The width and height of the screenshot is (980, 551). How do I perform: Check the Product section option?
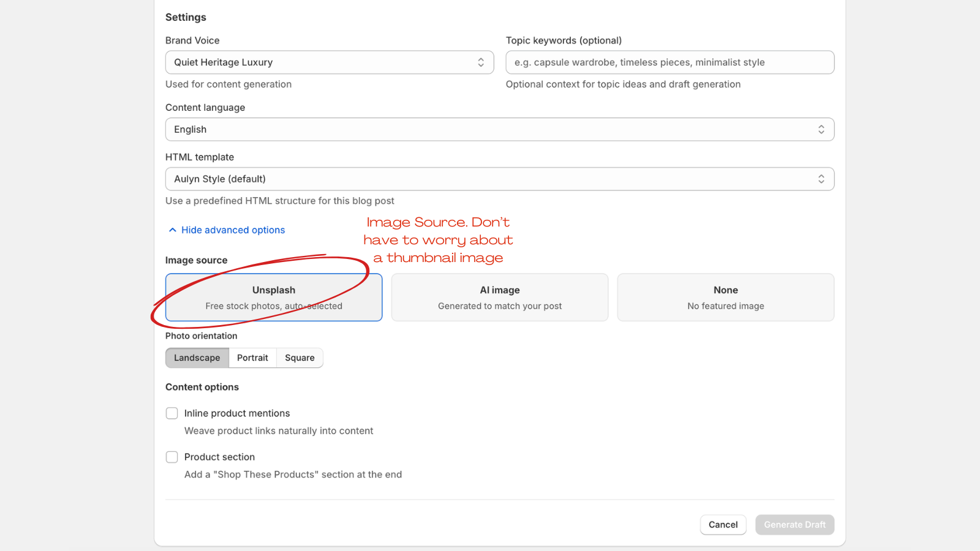(172, 457)
